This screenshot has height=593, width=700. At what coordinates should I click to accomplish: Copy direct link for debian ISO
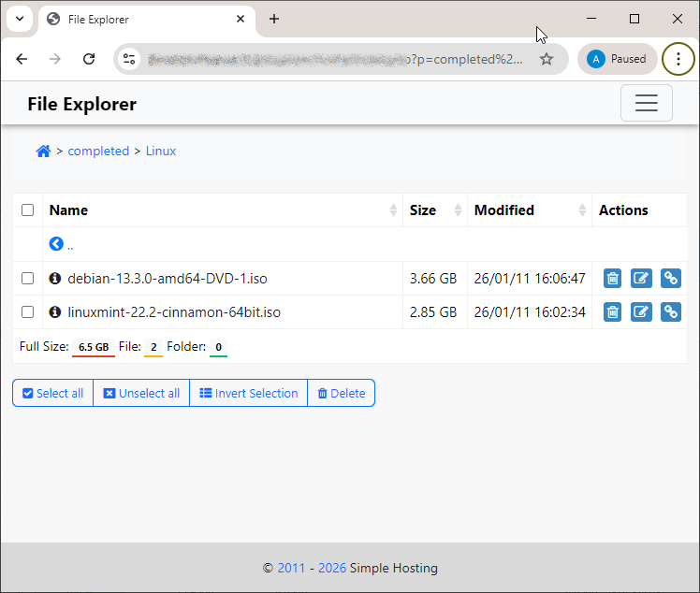pyautogui.click(x=670, y=278)
